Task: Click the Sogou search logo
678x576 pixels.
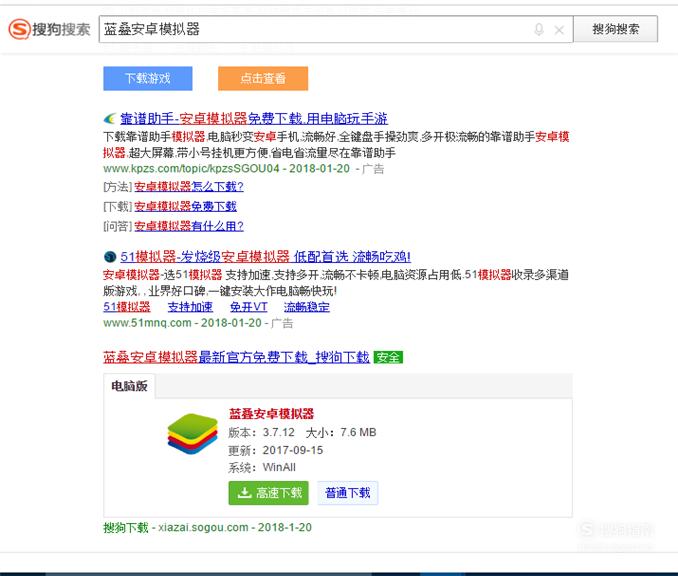Action: coord(49,29)
